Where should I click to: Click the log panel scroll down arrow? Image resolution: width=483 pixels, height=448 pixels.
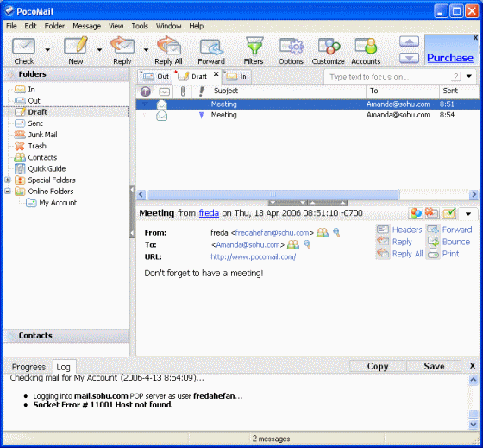click(474, 425)
